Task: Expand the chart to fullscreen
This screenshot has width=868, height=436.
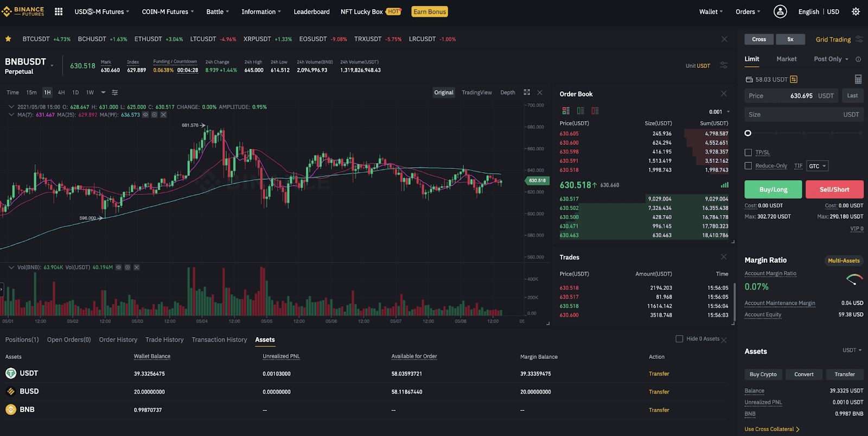Action: [x=527, y=92]
